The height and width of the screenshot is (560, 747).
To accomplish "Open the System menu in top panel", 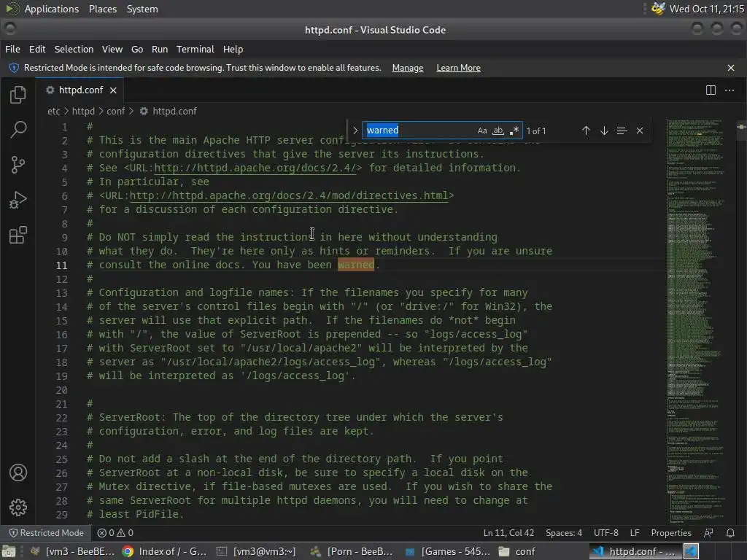I will [142, 9].
